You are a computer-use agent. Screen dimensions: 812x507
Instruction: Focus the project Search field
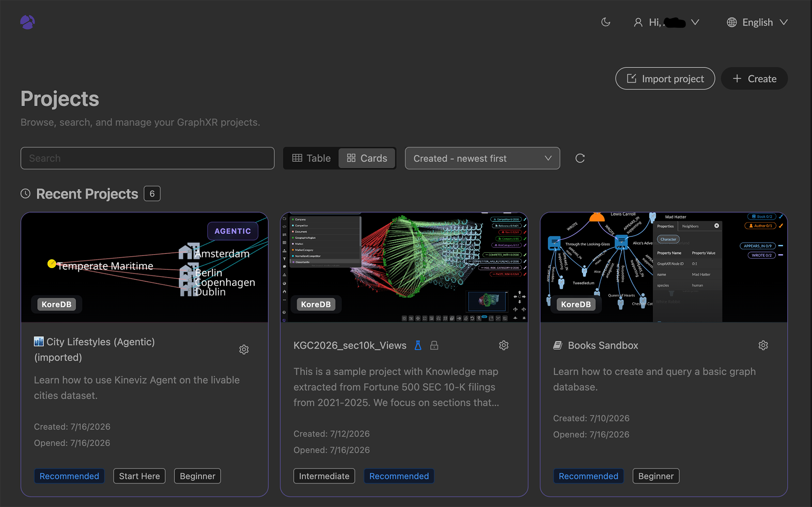coord(148,158)
